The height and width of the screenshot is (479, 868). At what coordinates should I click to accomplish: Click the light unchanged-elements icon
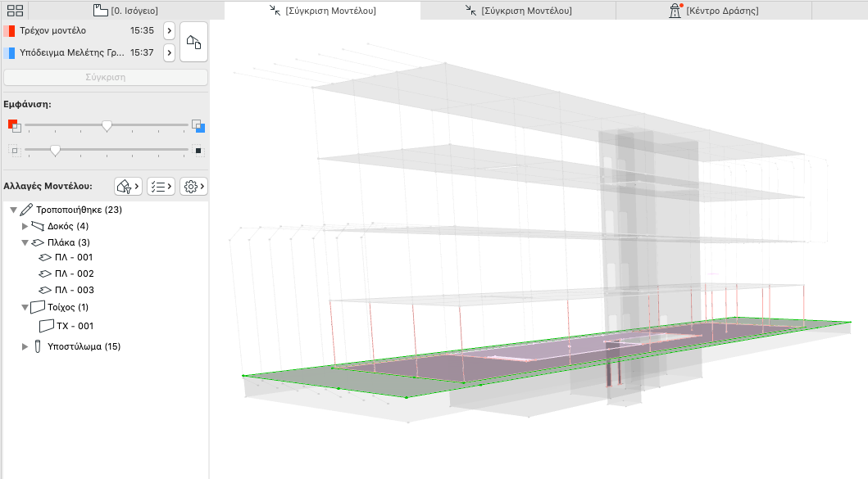pyautogui.click(x=15, y=151)
